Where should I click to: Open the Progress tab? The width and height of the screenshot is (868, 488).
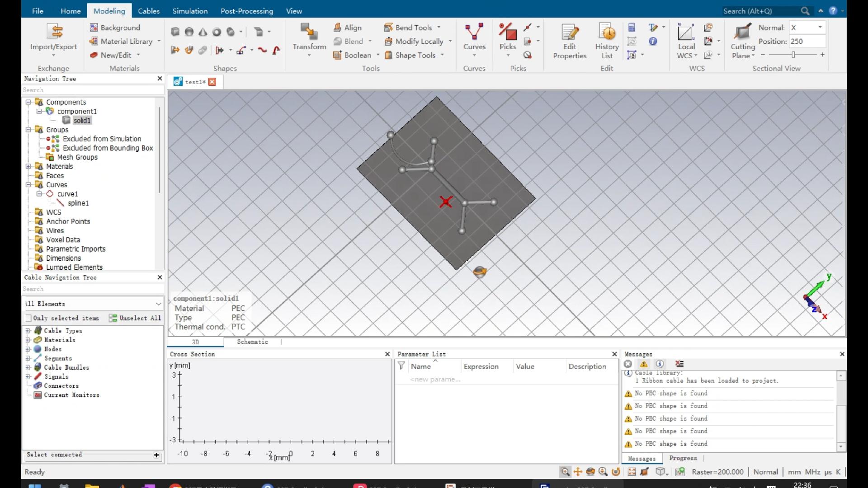683,458
